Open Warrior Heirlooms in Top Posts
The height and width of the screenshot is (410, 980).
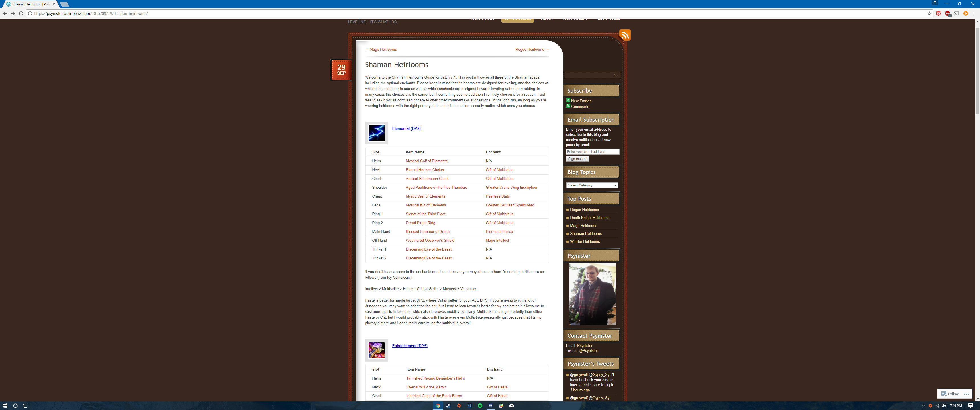point(585,241)
